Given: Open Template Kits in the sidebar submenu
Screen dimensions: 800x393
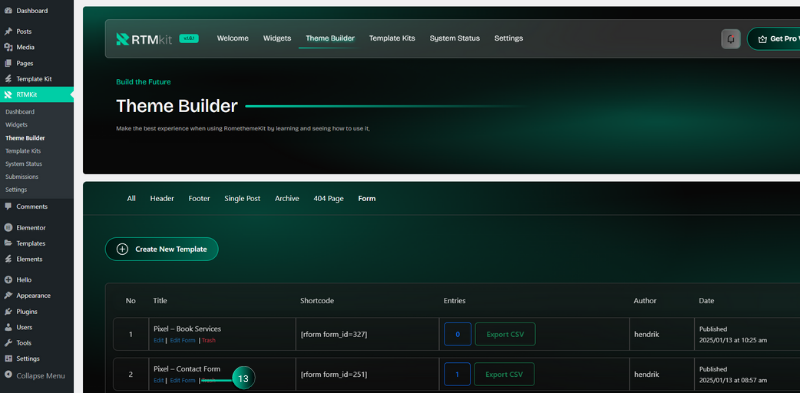Looking at the screenshot, I should 23,151.
